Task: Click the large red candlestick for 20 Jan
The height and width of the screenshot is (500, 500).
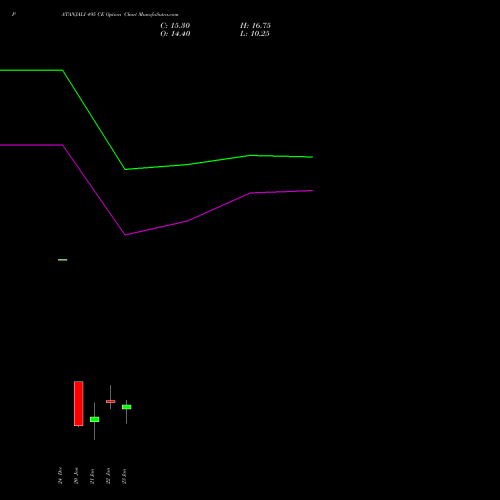Action: pos(79,403)
